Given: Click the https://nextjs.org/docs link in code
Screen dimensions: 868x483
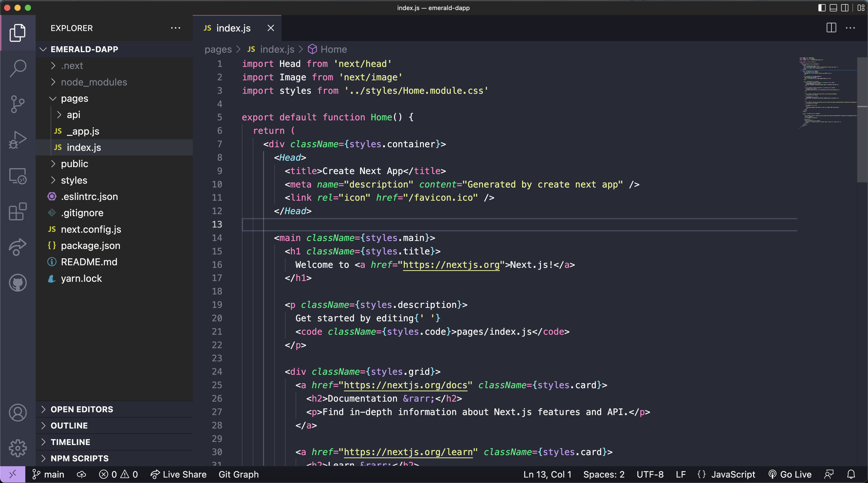Looking at the screenshot, I should click(405, 385).
